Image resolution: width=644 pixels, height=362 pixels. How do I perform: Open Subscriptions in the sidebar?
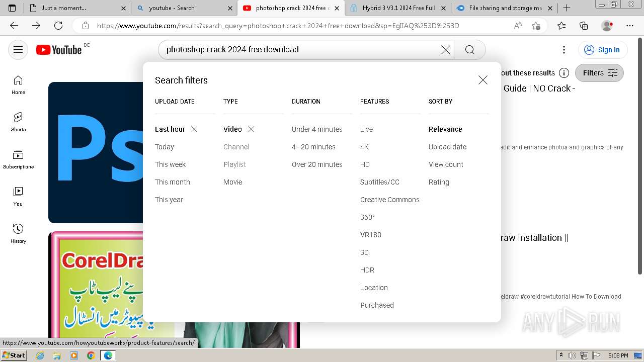[x=18, y=159]
